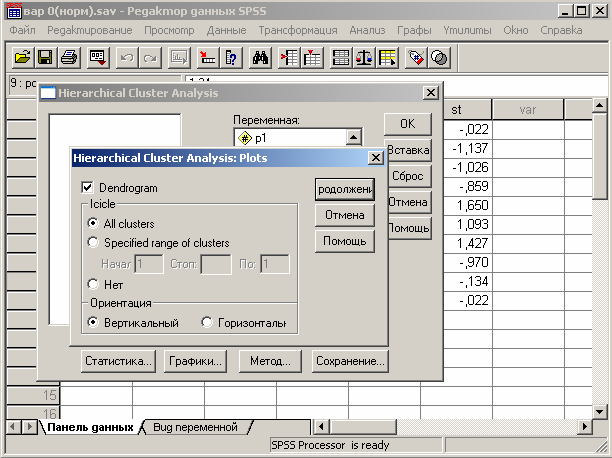Choose Горизонтальный orientation
Screen dimensions: 612x458
pyautogui.click(x=207, y=323)
